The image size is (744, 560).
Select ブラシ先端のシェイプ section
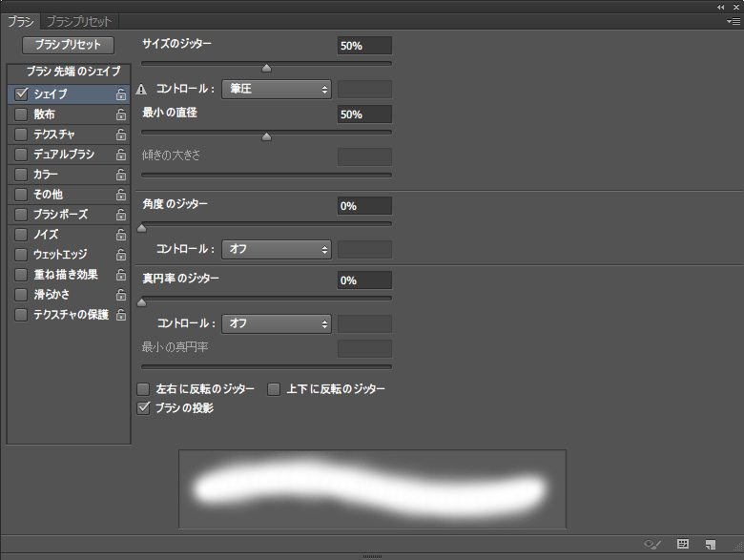[x=69, y=73]
